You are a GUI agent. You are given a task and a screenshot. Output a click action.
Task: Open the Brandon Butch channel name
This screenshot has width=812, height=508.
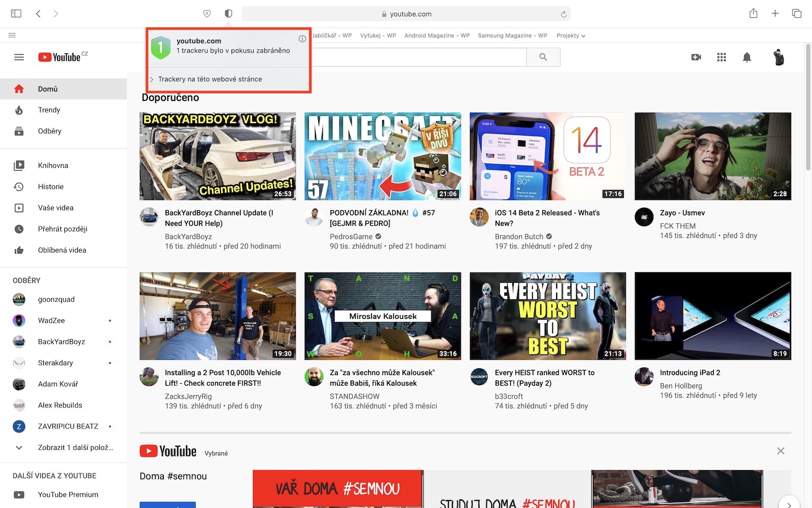pos(519,237)
